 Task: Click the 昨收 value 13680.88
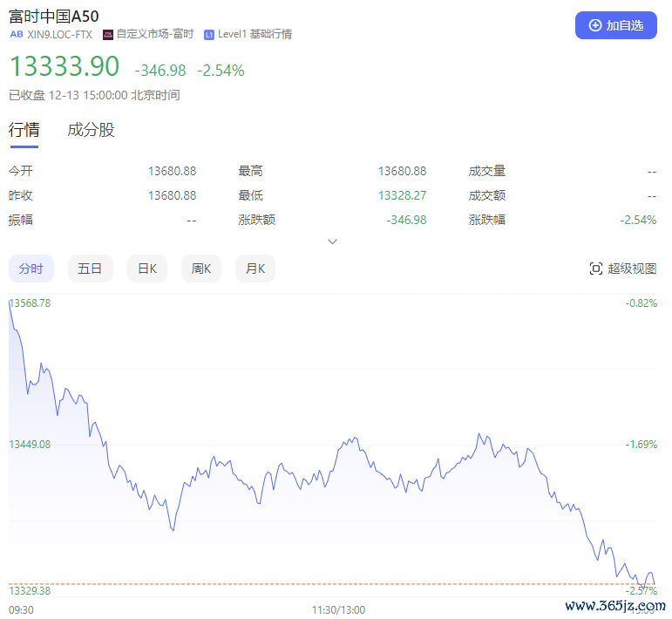click(172, 195)
